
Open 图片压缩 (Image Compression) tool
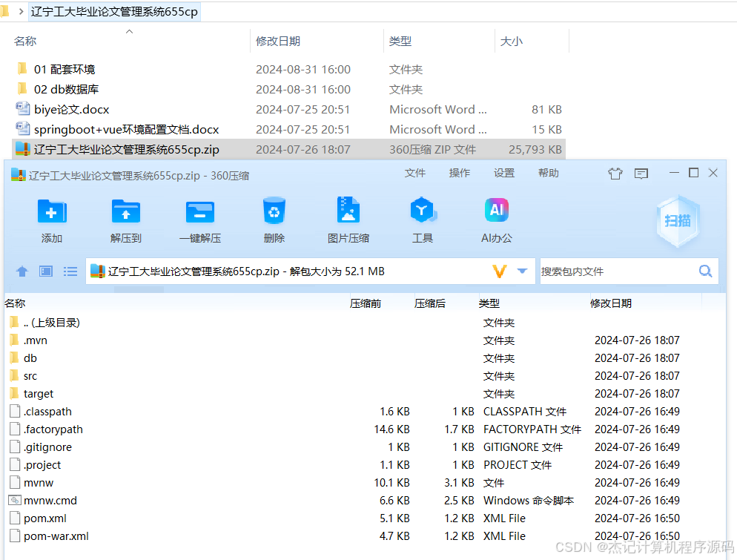pyautogui.click(x=348, y=211)
